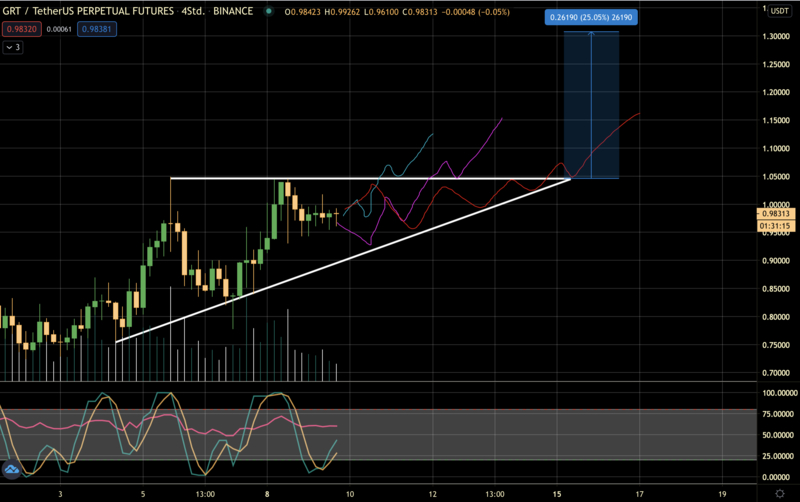Click the current price tag 0.98313
The image size is (800, 502).
(776, 214)
